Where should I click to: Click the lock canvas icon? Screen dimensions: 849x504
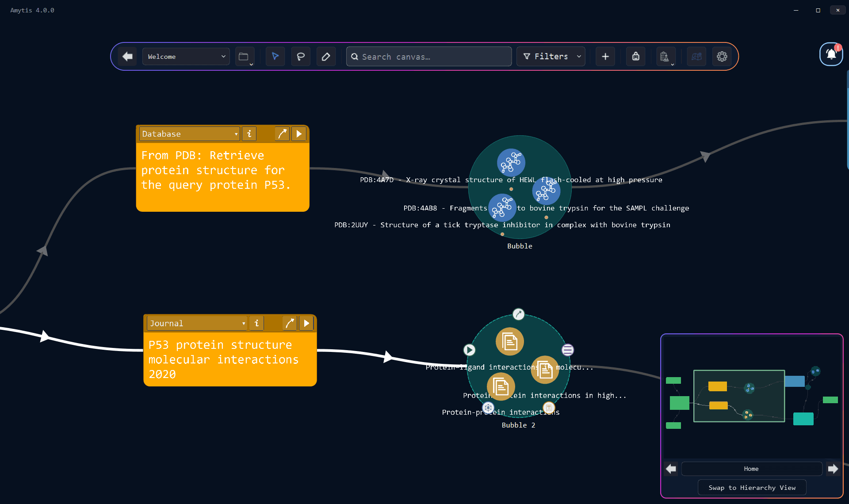click(635, 57)
